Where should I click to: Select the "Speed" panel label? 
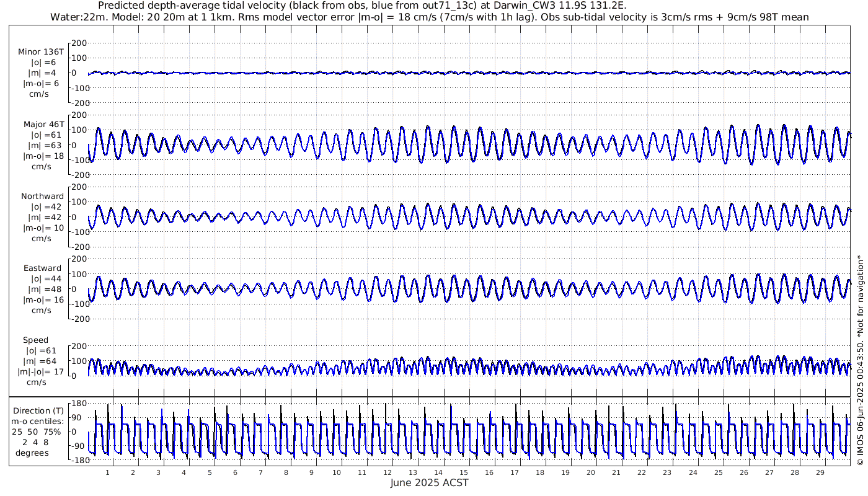click(x=35, y=340)
